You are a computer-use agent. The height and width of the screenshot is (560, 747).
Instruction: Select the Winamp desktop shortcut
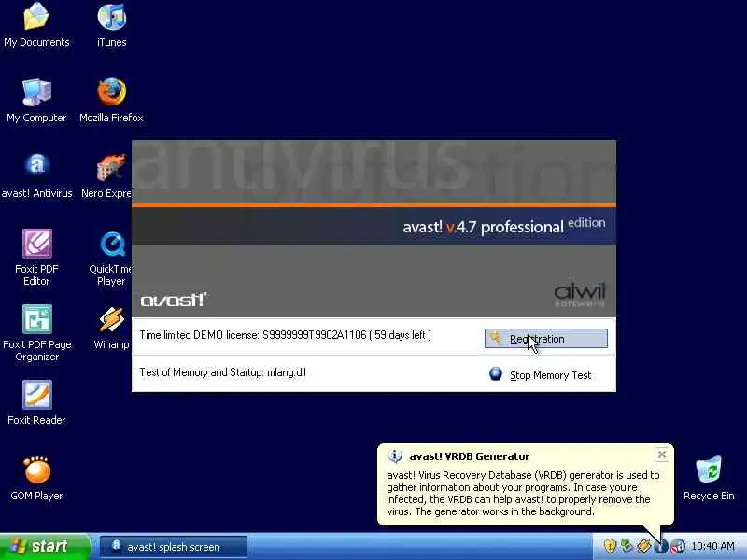point(111,328)
